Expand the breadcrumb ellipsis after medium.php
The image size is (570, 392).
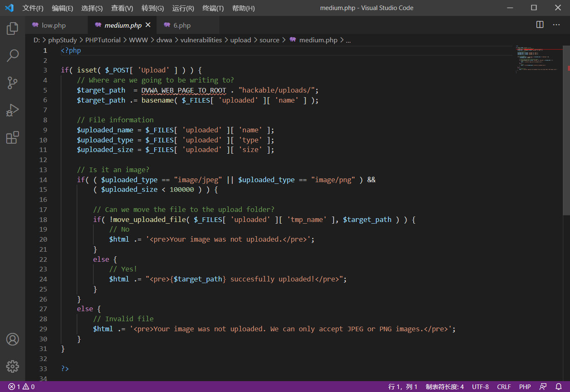[x=348, y=40]
